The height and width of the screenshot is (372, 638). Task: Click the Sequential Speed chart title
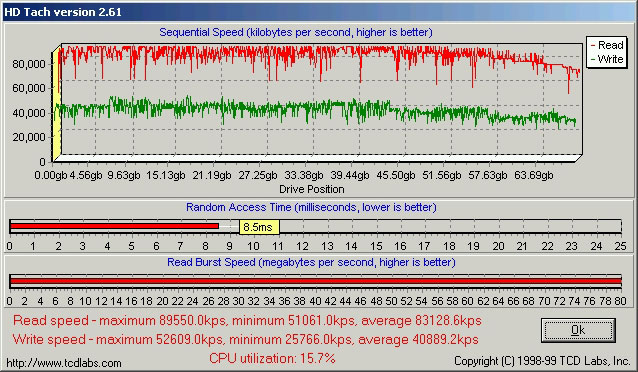[296, 32]
